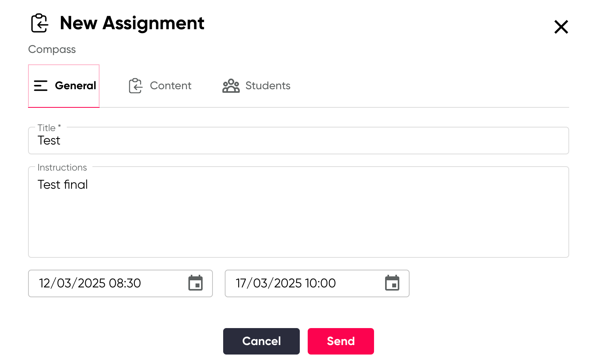Click the Instructions field label
Image resolution: width=598 pixels, height=364 pixels.
(62, 167)
